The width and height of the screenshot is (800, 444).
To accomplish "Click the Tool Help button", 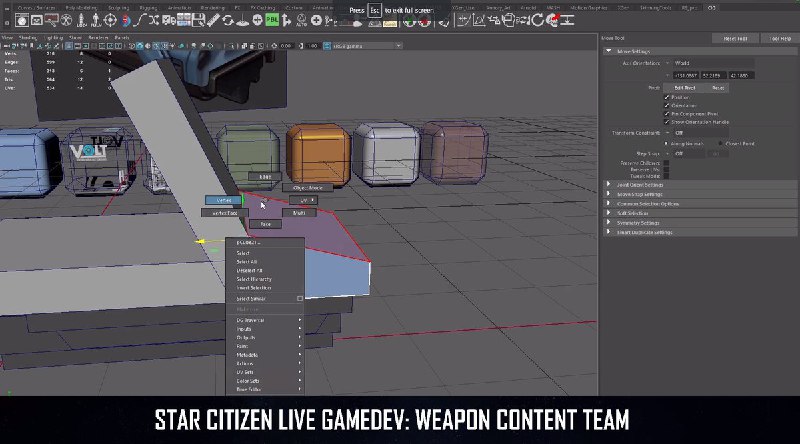I will (x=780, y=38).
